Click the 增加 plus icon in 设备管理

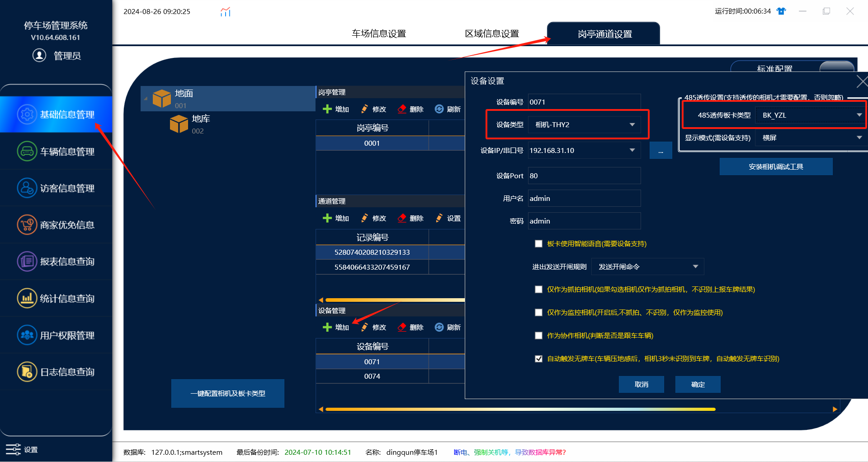click(327, 327)
